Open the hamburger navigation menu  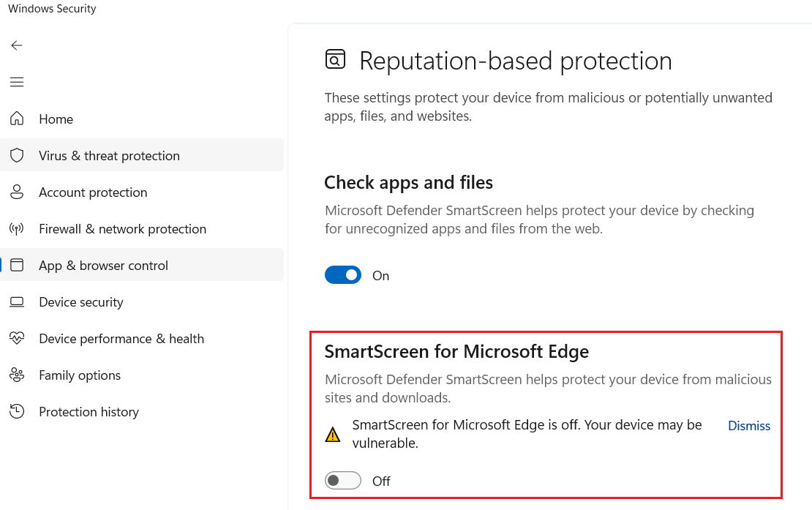(x=17, y=82)
